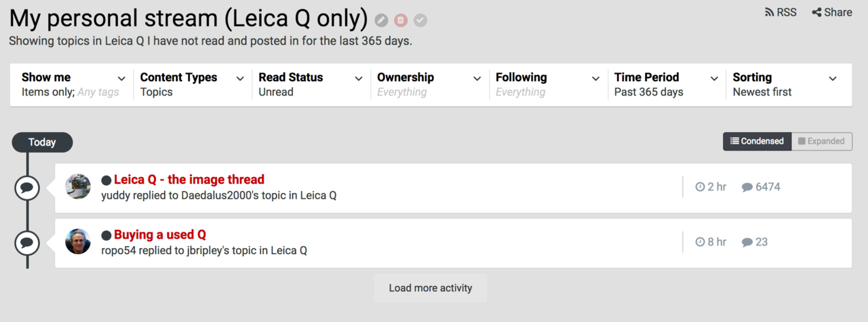Click ropo54's avatar thumbnail
This screenshot has width=868, height=322.
(78, 241)
